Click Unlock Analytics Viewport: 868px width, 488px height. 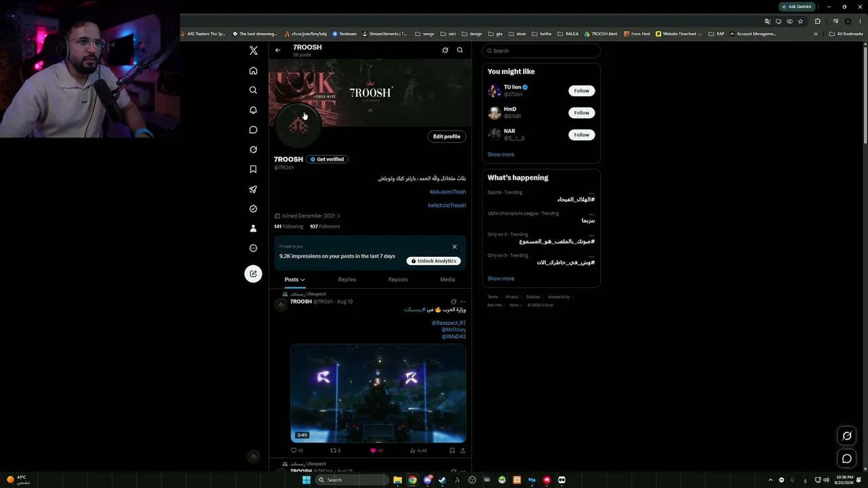[434, 261]
